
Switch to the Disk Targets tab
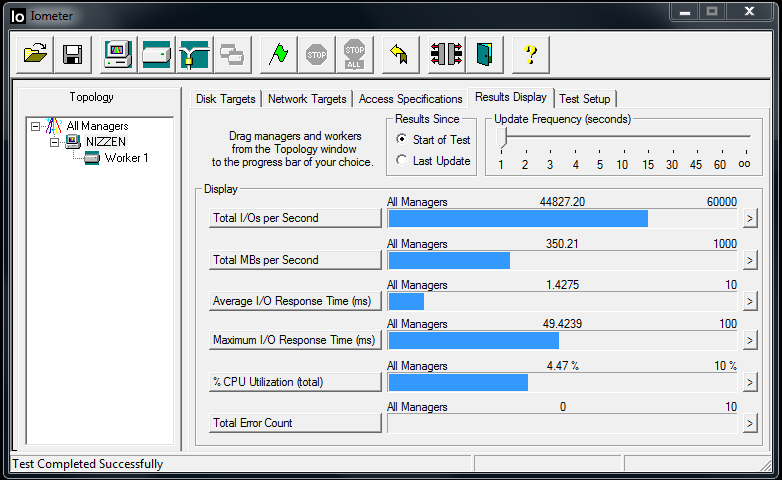225,99
